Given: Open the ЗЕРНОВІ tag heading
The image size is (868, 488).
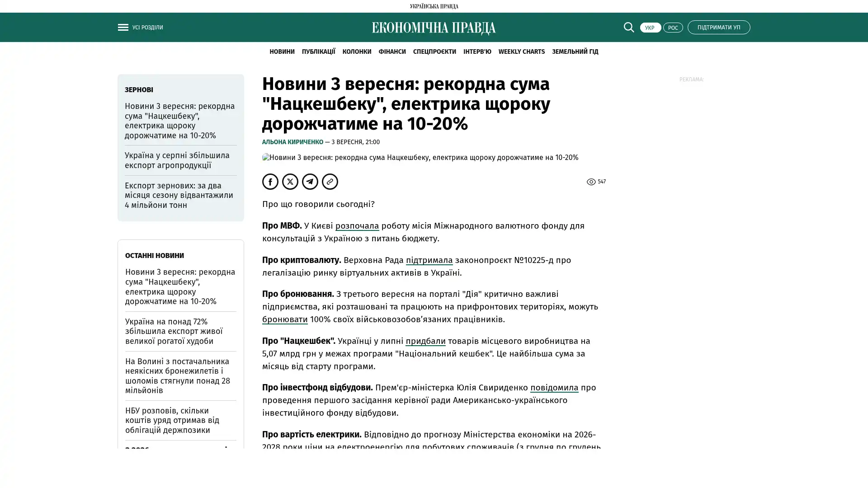Looking at the screenshot, I should 139,89.
